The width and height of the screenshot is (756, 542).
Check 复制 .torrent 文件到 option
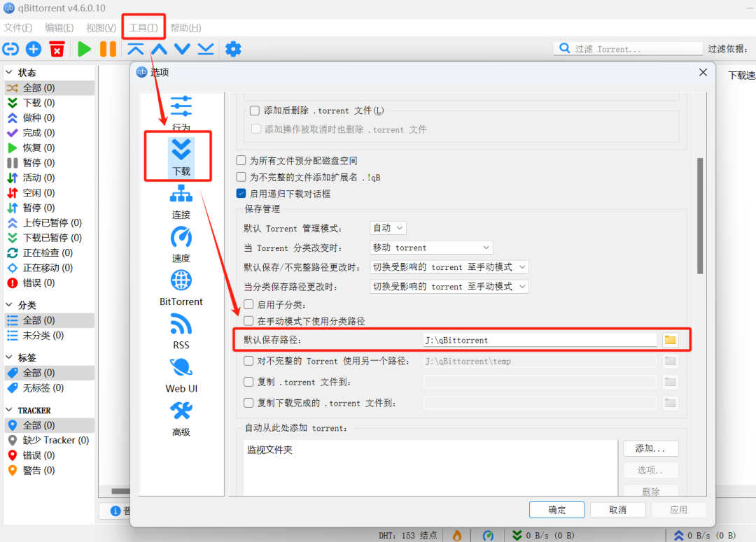248,382
